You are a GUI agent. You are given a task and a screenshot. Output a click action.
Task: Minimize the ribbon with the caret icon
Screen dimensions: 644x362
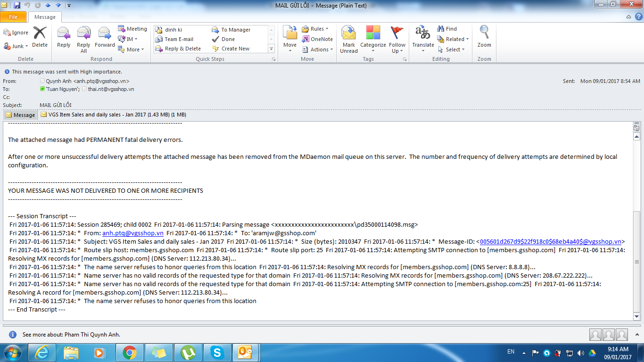tap(628, 17)
